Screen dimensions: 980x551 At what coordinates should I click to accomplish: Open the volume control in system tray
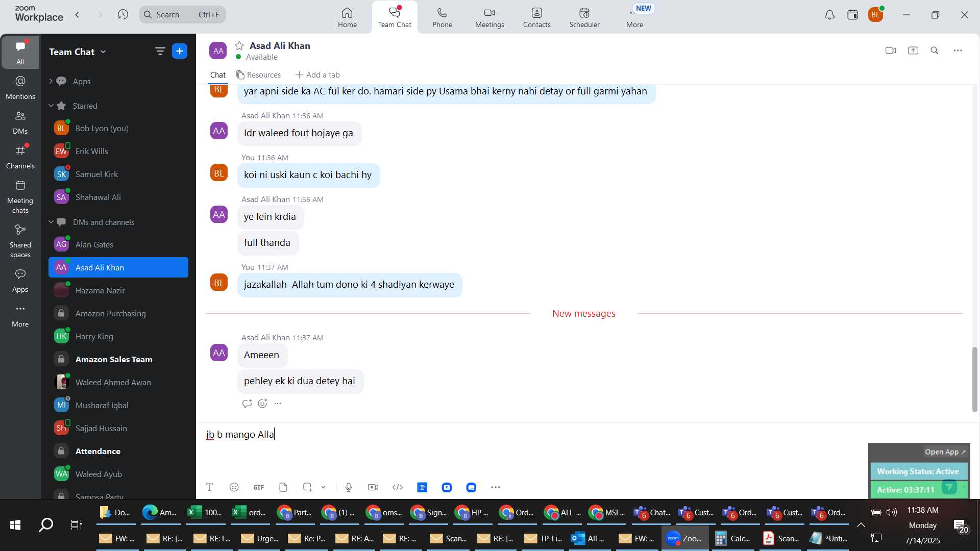coord(892,513)
